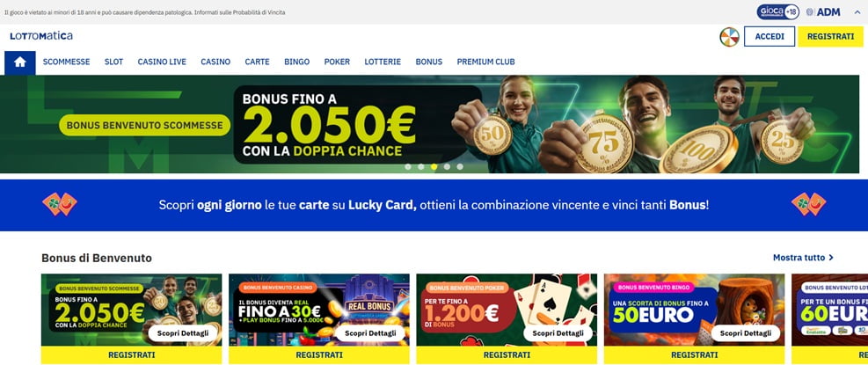Open the SCOMMESSE menu
This screenshot has height=365, width=868.
67,62
